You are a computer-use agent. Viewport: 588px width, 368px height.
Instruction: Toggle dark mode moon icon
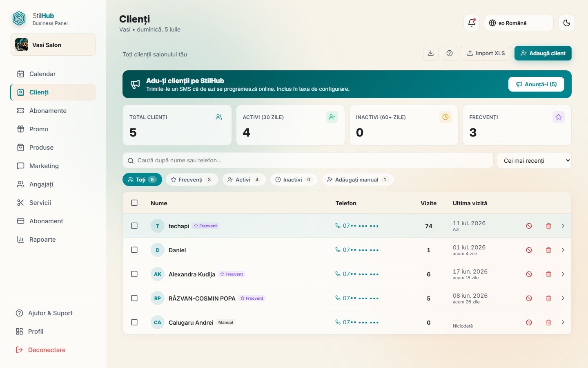click(567, 23)
